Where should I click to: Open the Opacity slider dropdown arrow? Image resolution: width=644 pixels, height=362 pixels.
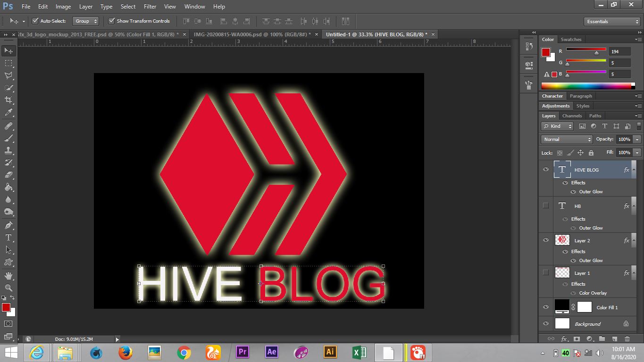click(x=637, y=140)
